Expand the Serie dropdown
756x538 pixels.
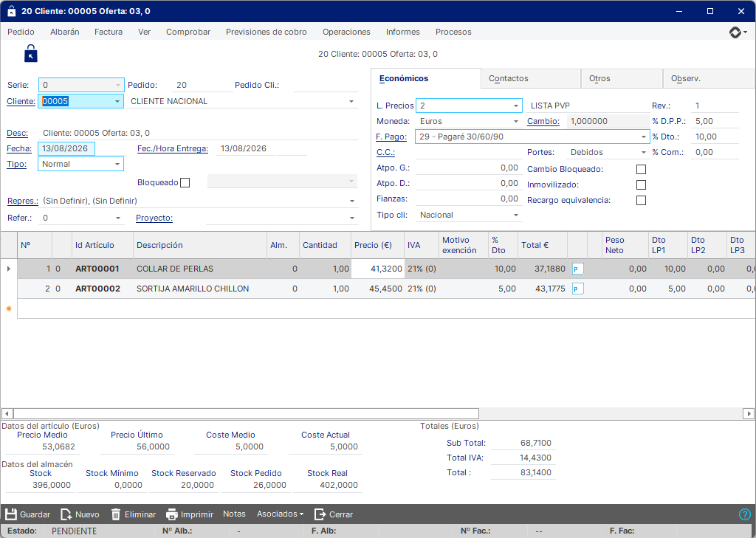(117, 86)
